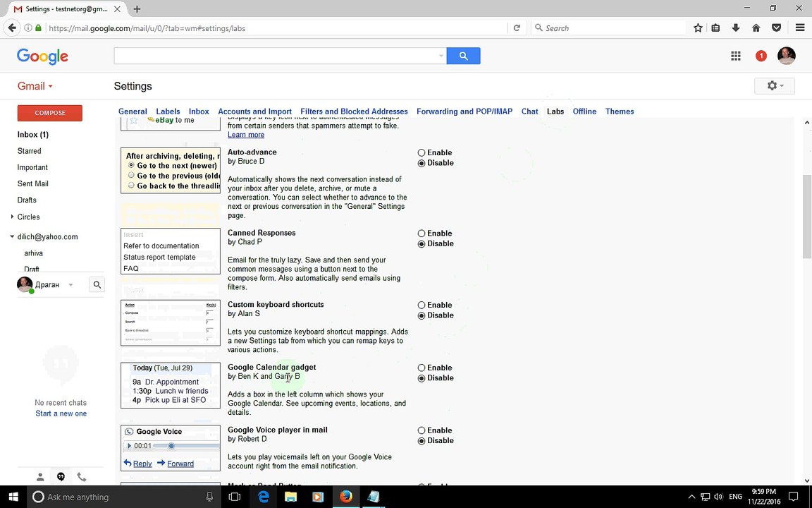The height and width of the screenshot is (508, 812).
Task: Click the site identity lock icon
Action: [38, 28]
